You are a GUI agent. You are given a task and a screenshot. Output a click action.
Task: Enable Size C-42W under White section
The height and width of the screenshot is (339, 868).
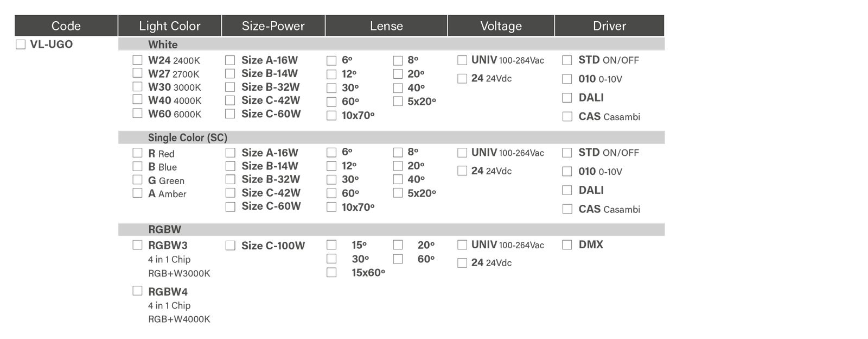coord(231,101)
